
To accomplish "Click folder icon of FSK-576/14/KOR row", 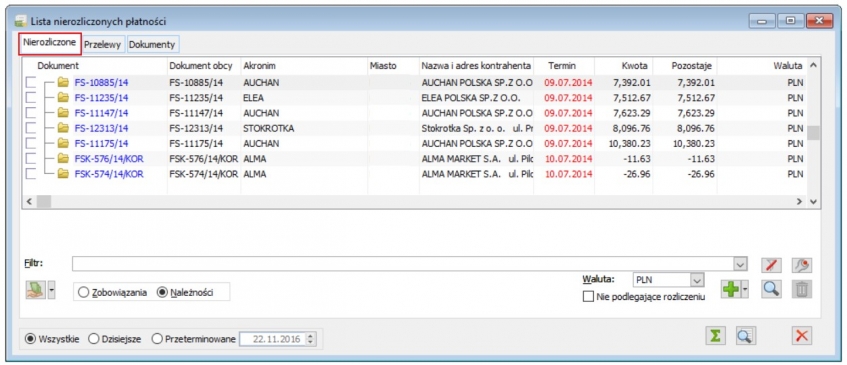I will pyautogui.click(x=64, y=159).
